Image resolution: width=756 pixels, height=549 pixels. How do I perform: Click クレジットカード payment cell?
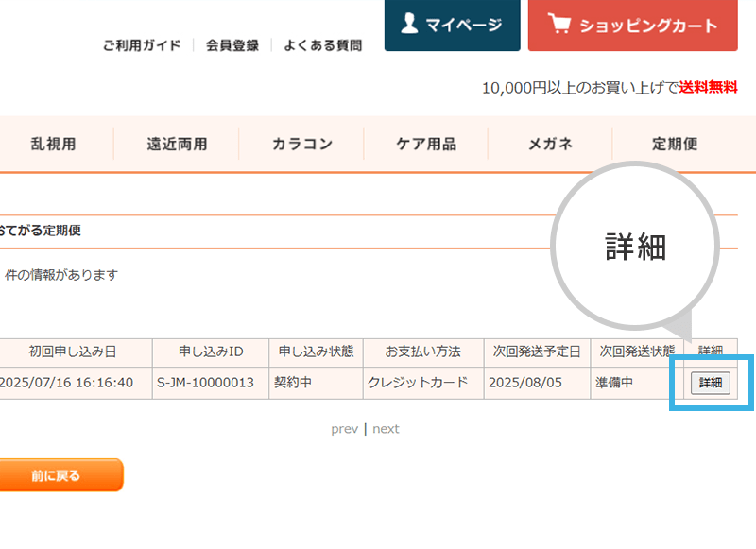[x=423, y=383]
